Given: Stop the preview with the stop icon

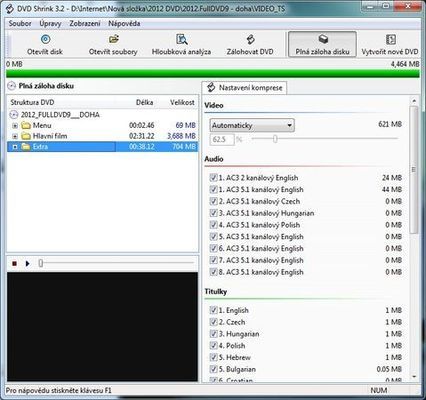Looking at the screenshot, I should click(14, 264).
